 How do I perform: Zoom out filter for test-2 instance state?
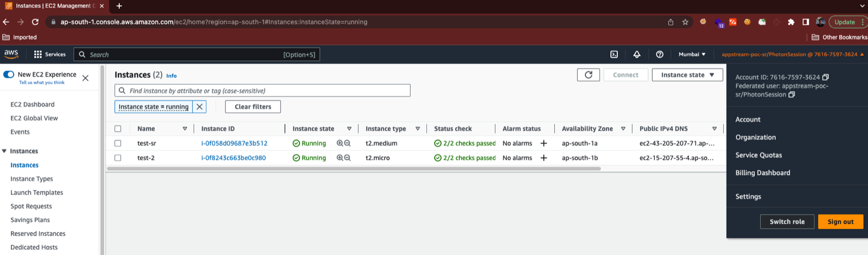click(347, 158)
